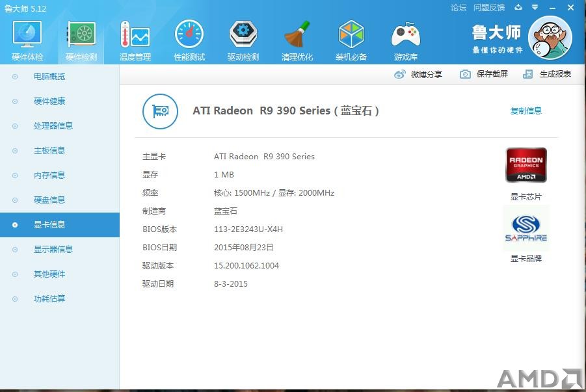Open the 问题反馈 feedback link
The image size is (586, 392).
[x=489, y=7]
